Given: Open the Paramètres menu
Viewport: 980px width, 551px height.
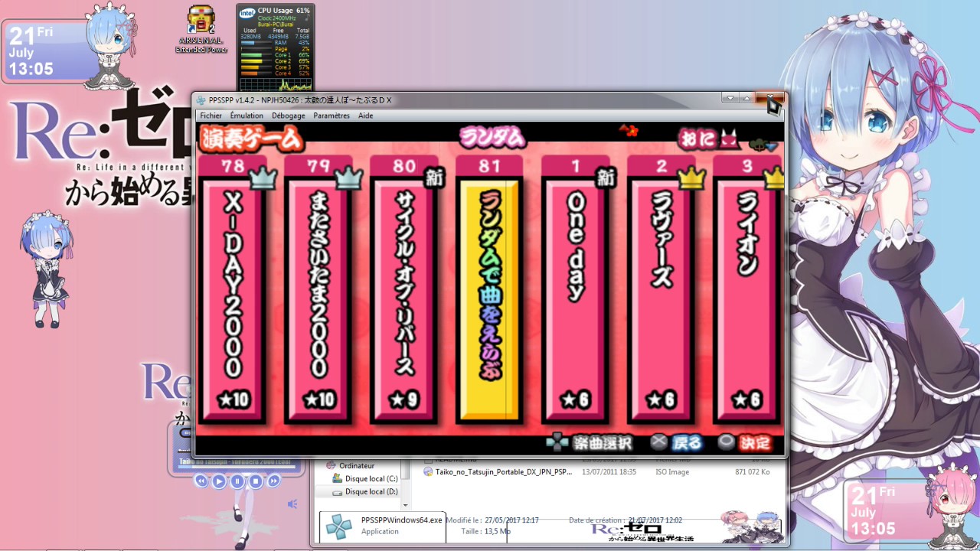Looking at the screenshot, I should click(332, 116).
